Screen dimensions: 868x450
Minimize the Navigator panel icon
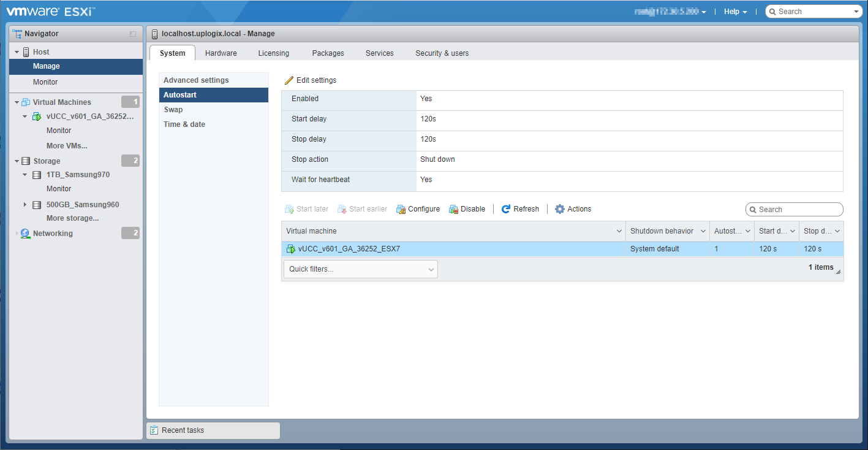pos(133,34)
